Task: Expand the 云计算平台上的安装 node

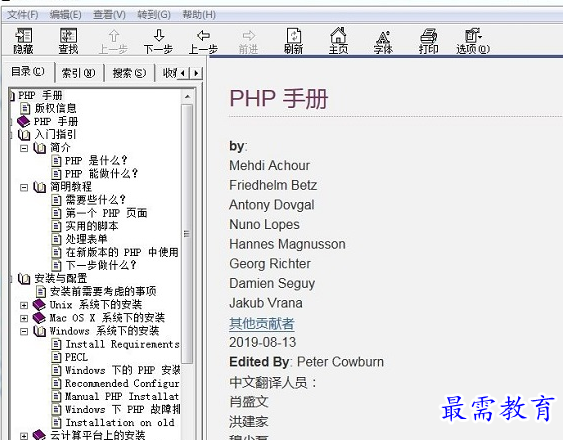Action: click(x=24, y=436)
